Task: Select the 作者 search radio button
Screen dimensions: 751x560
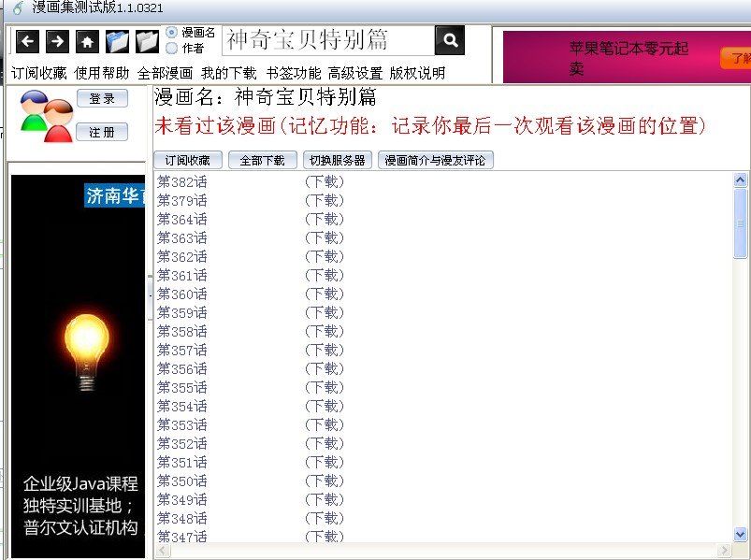Action: 169,48
